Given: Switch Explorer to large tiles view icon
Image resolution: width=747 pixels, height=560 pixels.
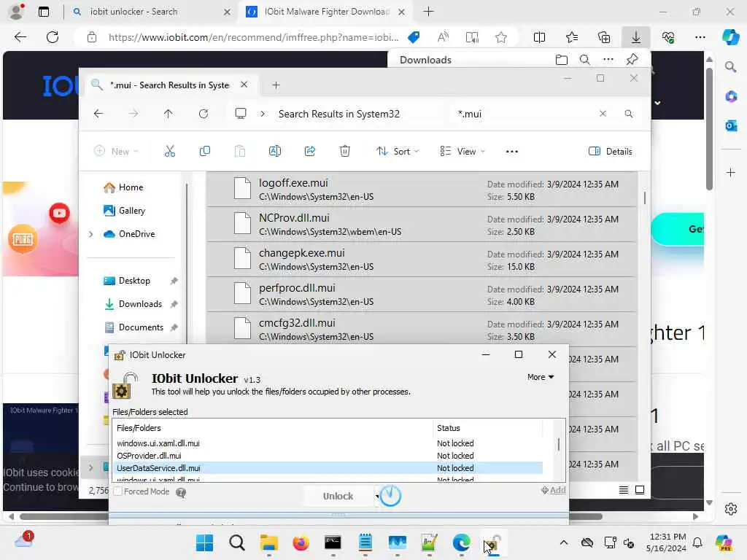Looking at the screenshot, I should click(x=640, y=490).
